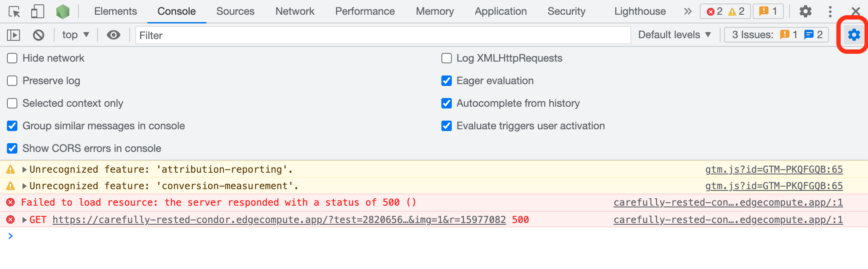Click inside the Filter text field
This screenshot has width=868, height=269.
click(382, 35)
